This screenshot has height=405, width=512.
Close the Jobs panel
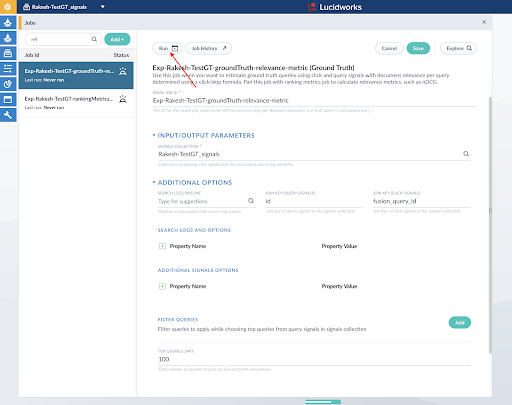point(484,22)
